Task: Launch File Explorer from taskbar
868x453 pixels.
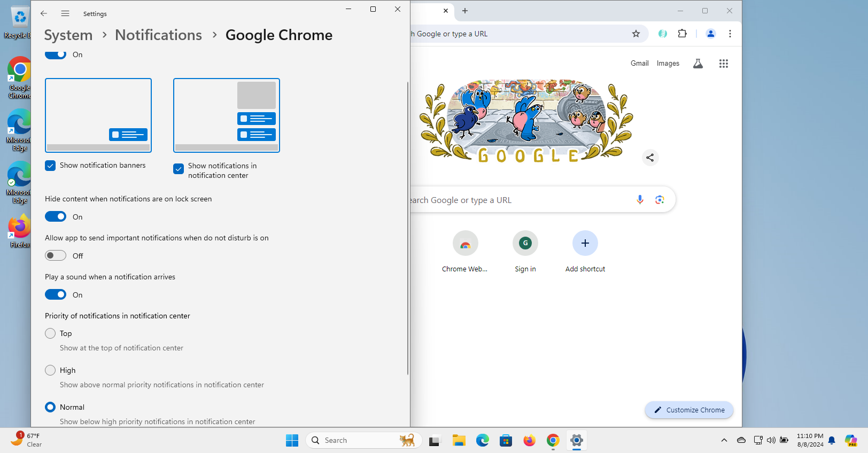Action: click(x=459, y=440)
